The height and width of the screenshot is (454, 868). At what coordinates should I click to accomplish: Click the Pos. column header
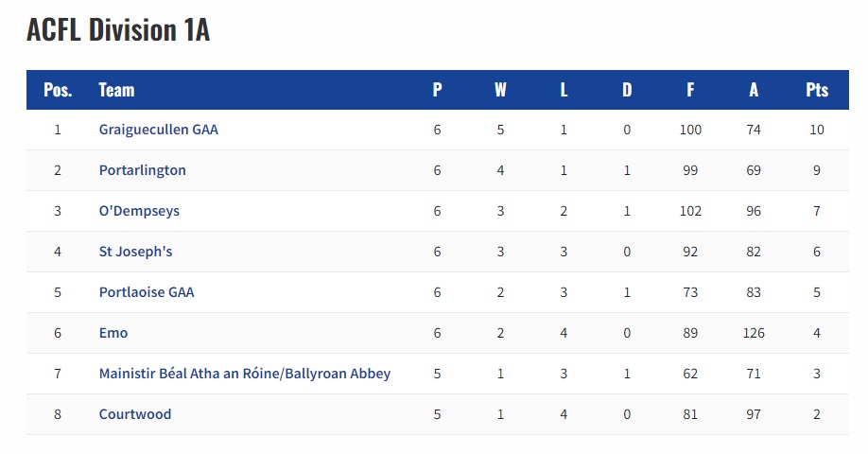(58, 90)
